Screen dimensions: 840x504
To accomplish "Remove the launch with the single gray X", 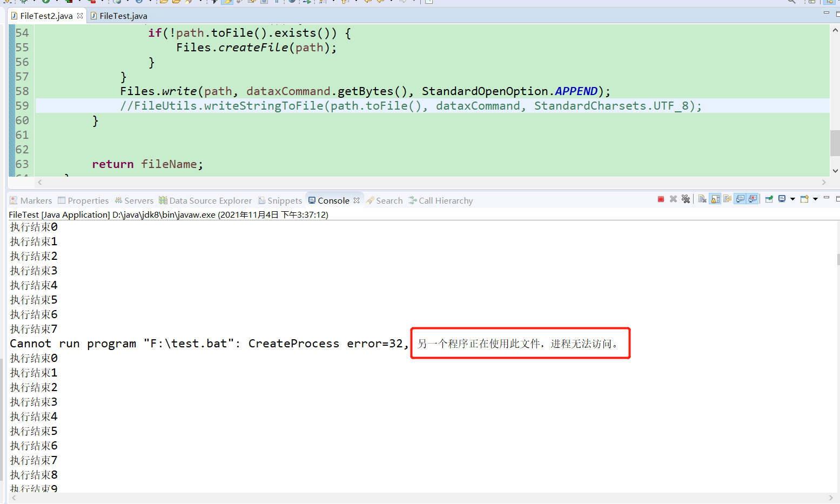I will coord(673,199).
